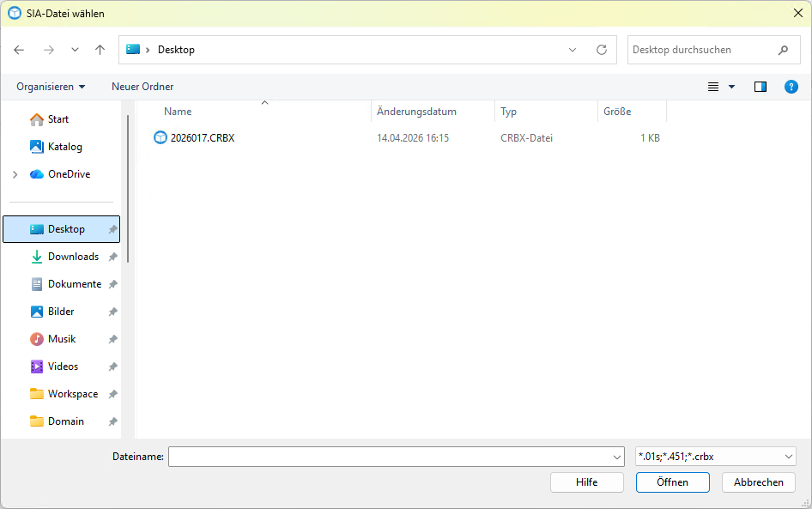Click CRBX-Datei type cell
Image resolution: width=812 pixels, height=509 pixels.
pos(527,137)
